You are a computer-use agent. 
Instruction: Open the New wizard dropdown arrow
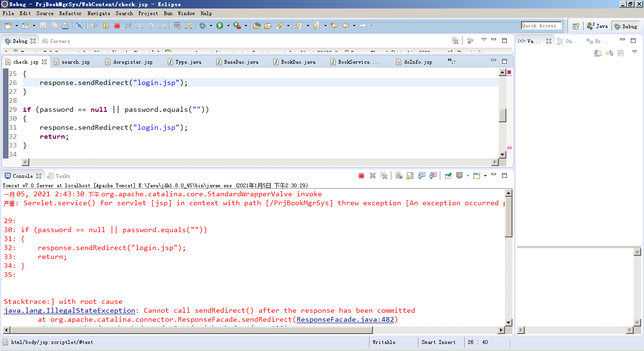[16, 26]
